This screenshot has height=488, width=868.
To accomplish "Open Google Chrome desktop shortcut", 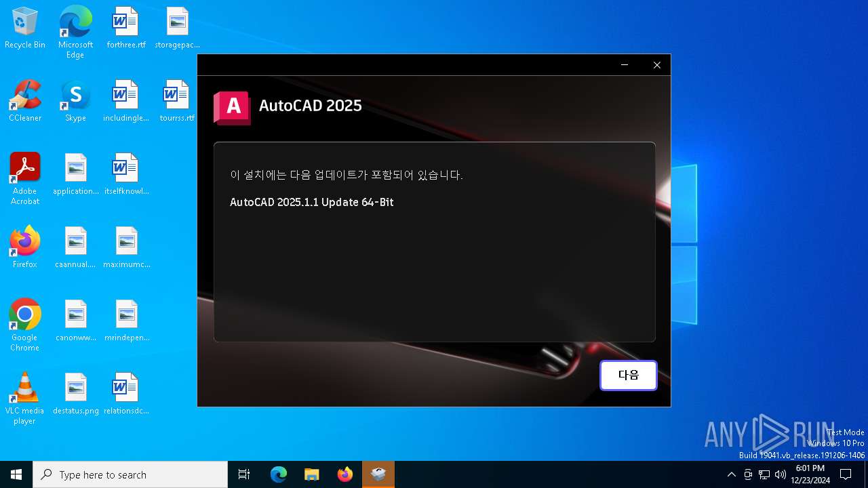I will [x=25, y=325].
